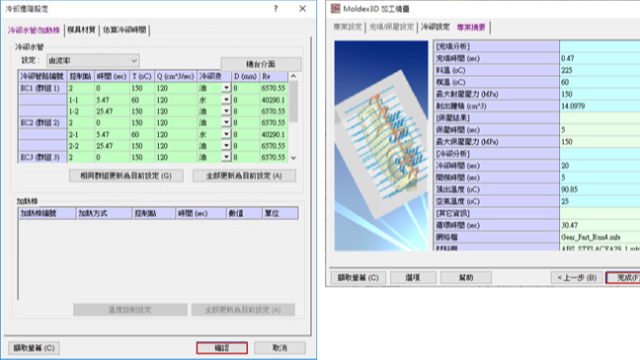The height and width of the screenshot is (360, 640).
Task: Open the 由流率 setting dropdown
Action: click(93, 60)
